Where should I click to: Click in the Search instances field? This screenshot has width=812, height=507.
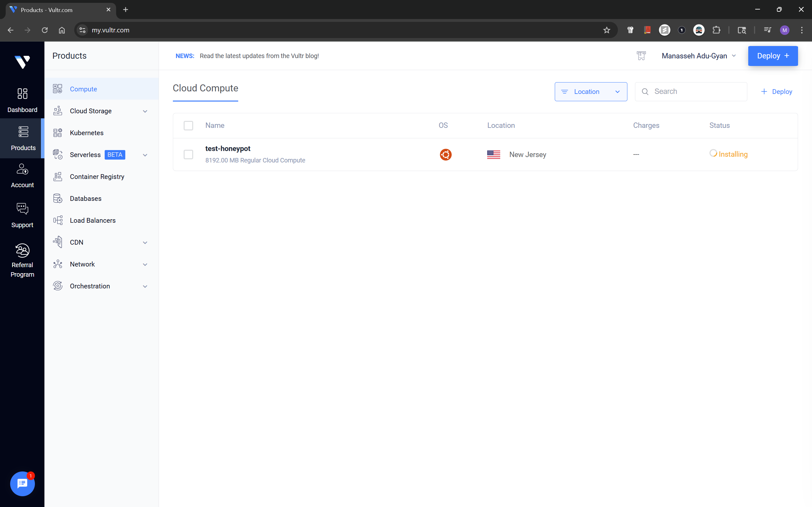pos(691,92)
